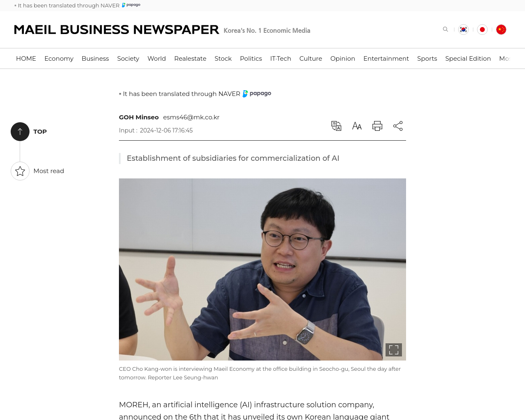
Task: Click the translate article icon
Action: point(336,126)
